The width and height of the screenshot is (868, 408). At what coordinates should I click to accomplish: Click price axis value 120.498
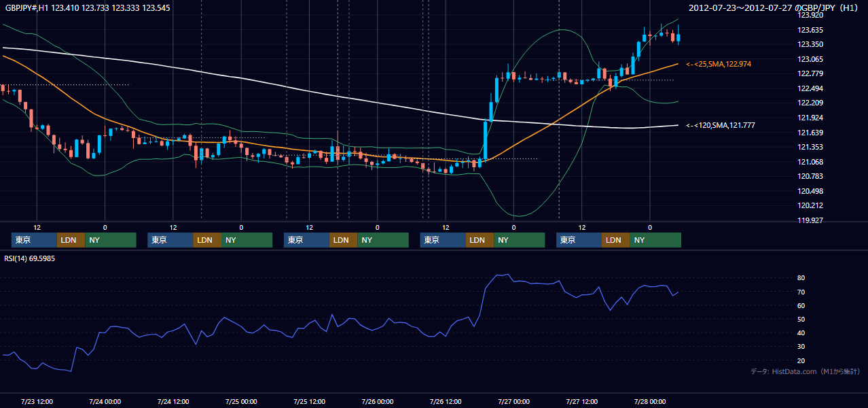pyautogui.click(x=811, y=191)
